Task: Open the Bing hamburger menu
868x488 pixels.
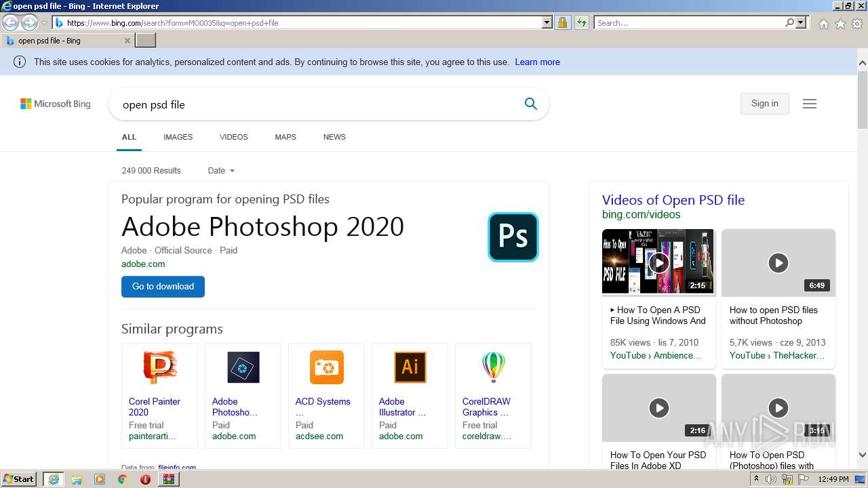Action: click(x=810, y=104)
